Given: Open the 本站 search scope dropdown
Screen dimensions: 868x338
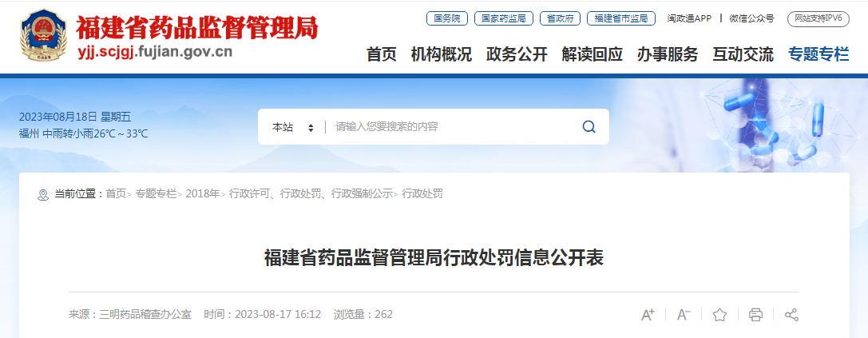Looking at the screenshot, I should pyautogui.click(x=293, y=127).
